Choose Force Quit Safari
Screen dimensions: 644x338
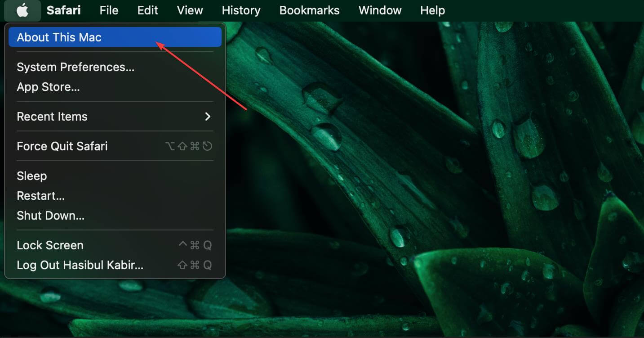[x=115, y=146]
